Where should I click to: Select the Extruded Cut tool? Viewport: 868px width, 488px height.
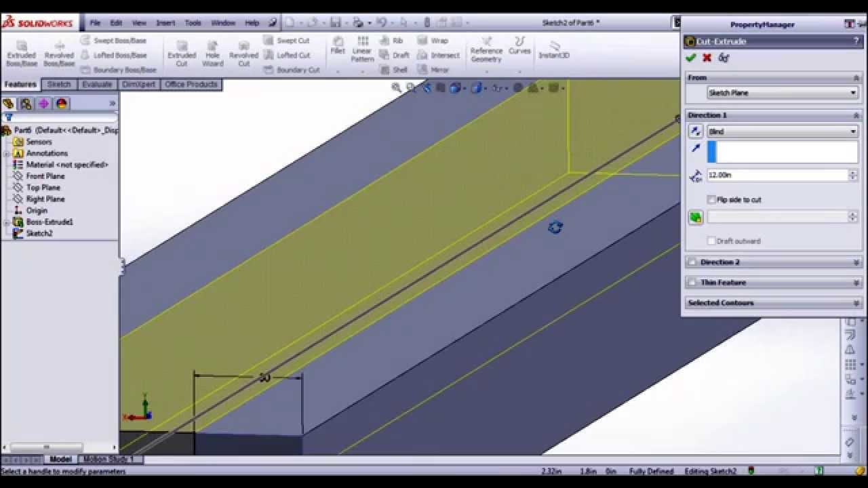(181, 54)
